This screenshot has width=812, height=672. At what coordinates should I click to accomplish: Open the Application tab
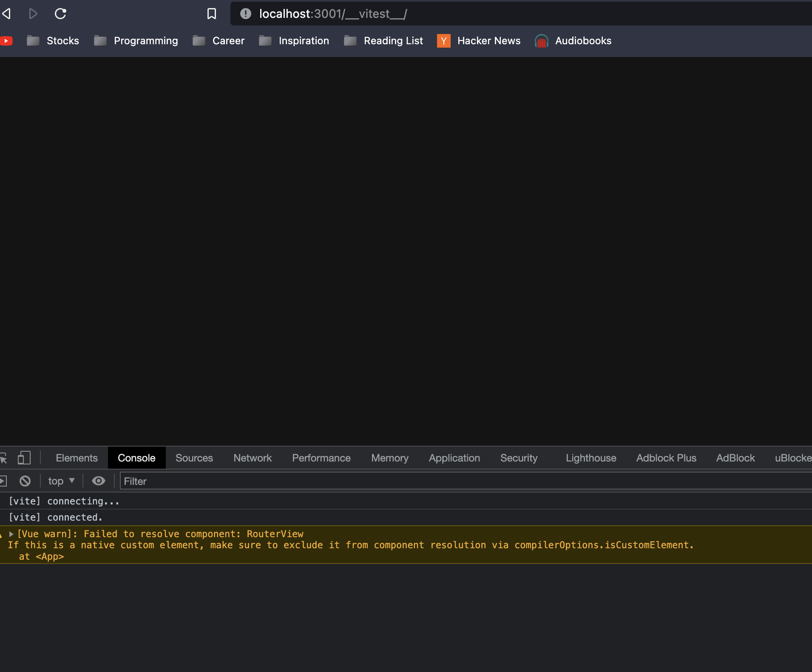tap(454, 458)
